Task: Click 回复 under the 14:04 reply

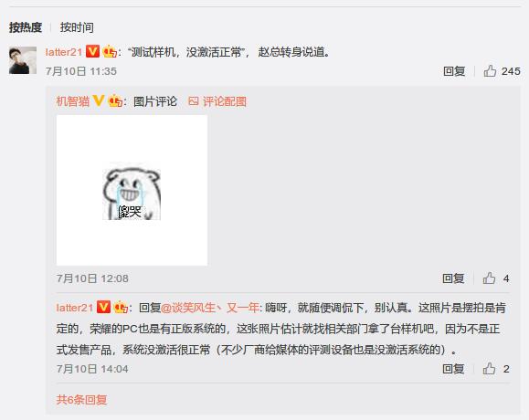Action: pyautogui.click(x=453, y=369)
